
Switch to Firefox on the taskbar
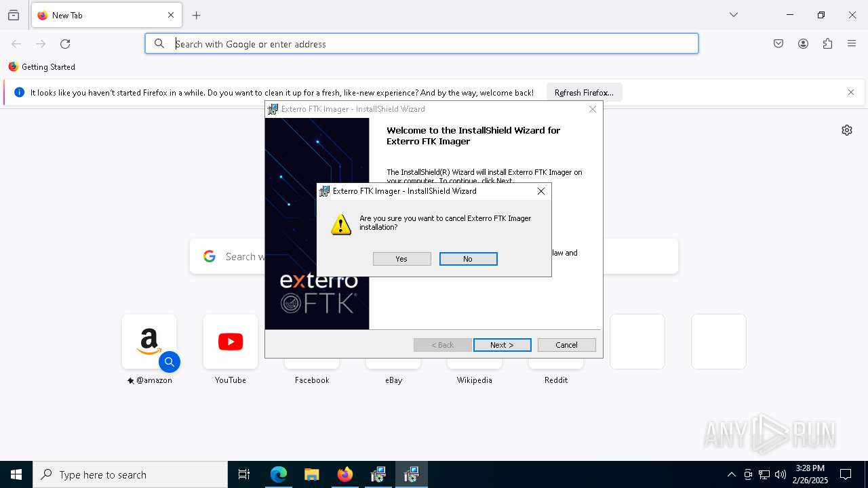[x=345, y=474]
